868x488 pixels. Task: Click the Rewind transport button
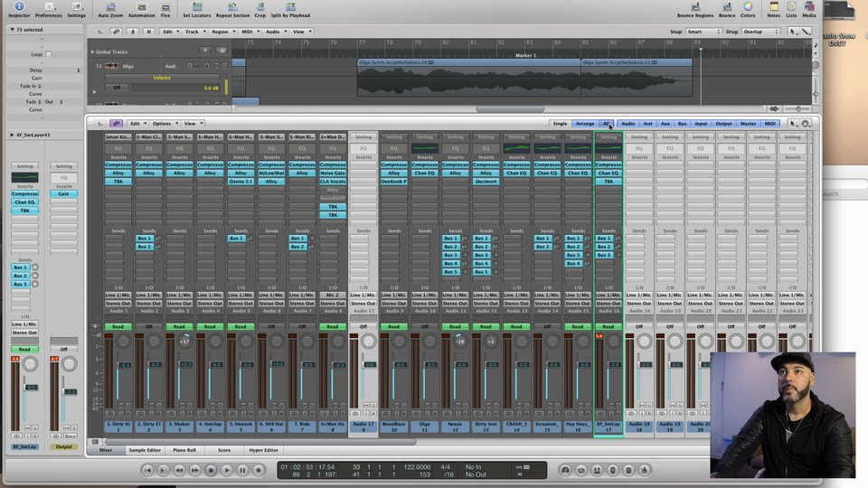179,470
